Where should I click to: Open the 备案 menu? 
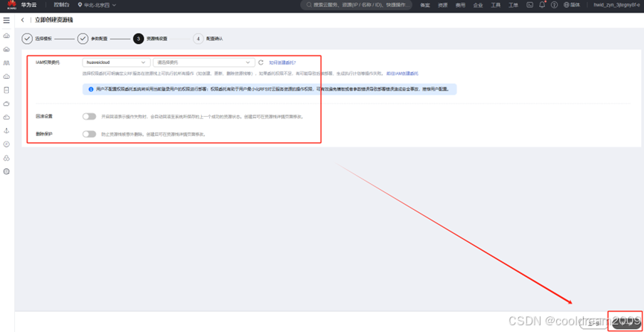pos(424,5)
